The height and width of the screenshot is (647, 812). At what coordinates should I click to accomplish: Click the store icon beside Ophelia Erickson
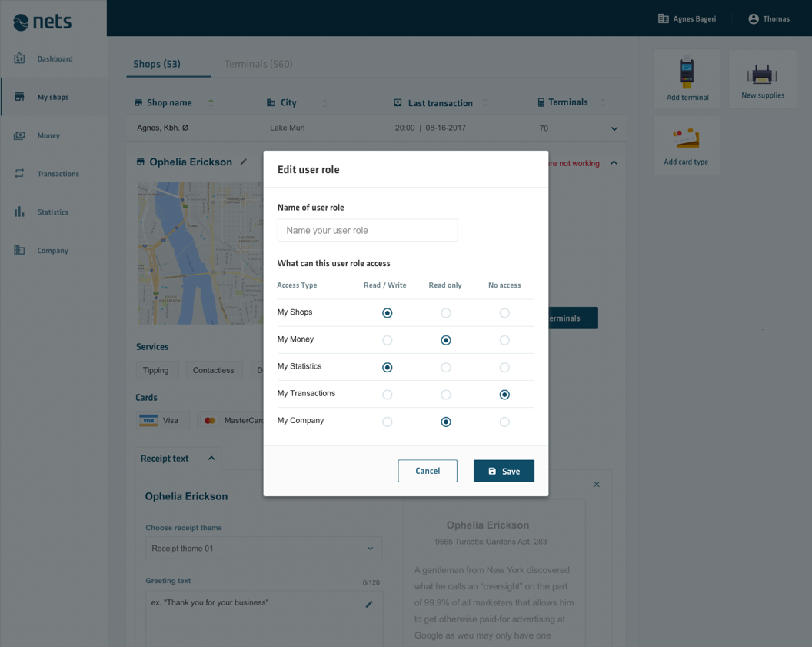pyautogui.click(x=141, y=162)
